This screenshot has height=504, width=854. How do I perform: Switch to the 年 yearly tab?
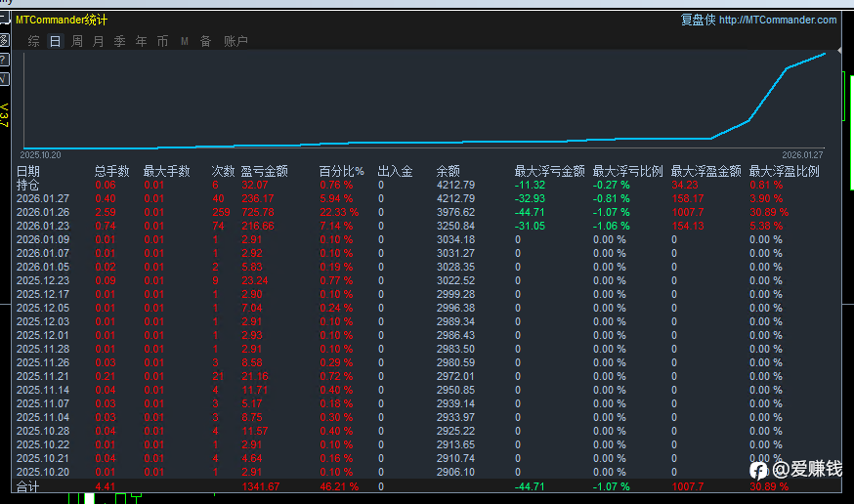[141, 41]
